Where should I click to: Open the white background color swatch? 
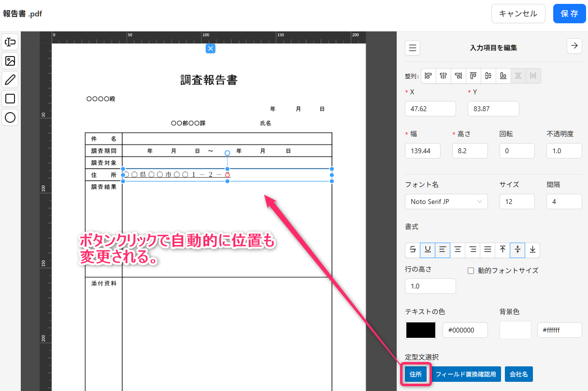point(515,330)
